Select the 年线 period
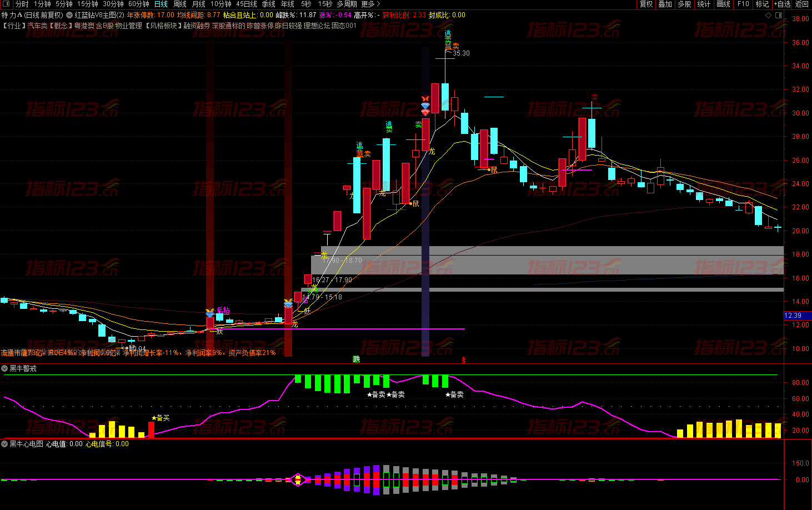Viewport: 812px width, 510px height. pos(288,4)
